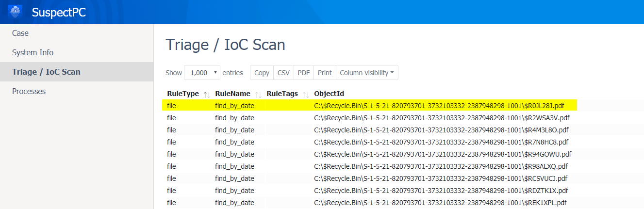644x209 pixels.
Task: Click the SuspectPC fingerprint logo icon
Action: pyautogui.click(x=16, y=12)
